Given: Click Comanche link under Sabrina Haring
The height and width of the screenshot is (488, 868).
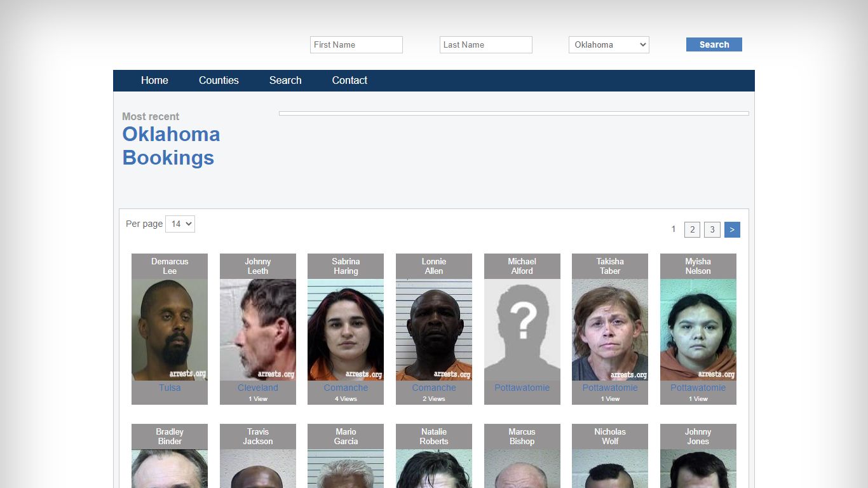Looking at the screenshot, I should click(x=346, y=388).
